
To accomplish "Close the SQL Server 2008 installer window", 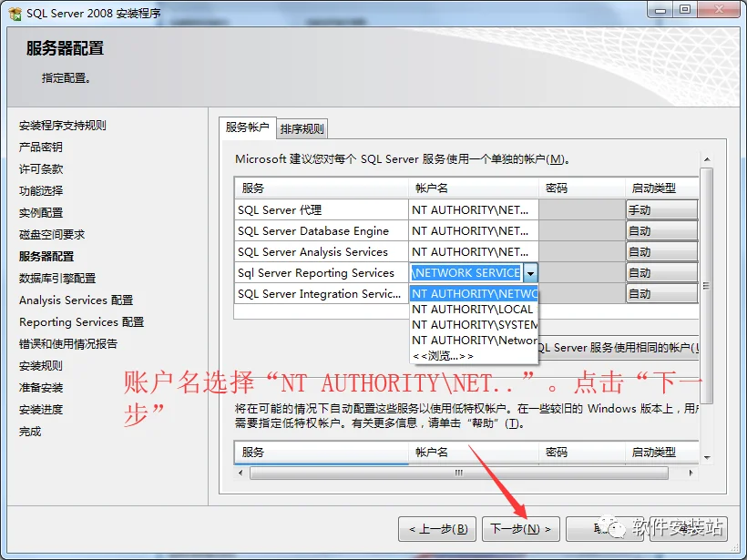I will click(719, 9).
